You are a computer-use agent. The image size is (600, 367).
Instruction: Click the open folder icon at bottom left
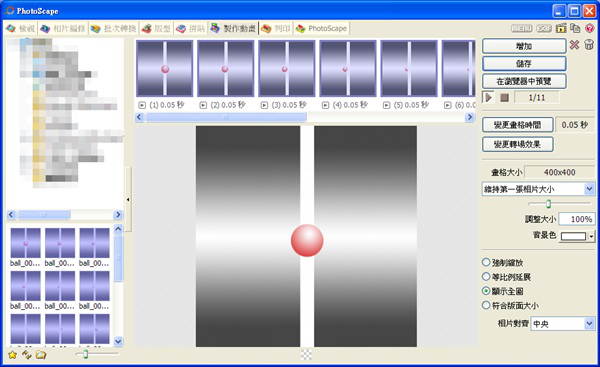(41, 355)
